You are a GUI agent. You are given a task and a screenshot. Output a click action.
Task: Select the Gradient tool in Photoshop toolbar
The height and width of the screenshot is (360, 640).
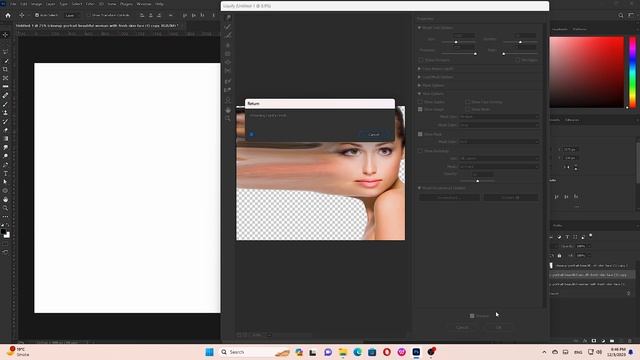click(x=5, y=139)
